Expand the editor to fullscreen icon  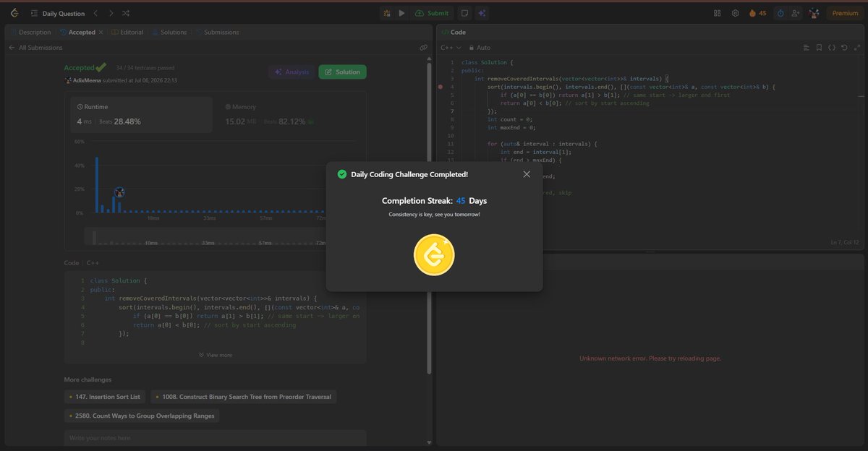pyautogui.click(x=857, y=48)
